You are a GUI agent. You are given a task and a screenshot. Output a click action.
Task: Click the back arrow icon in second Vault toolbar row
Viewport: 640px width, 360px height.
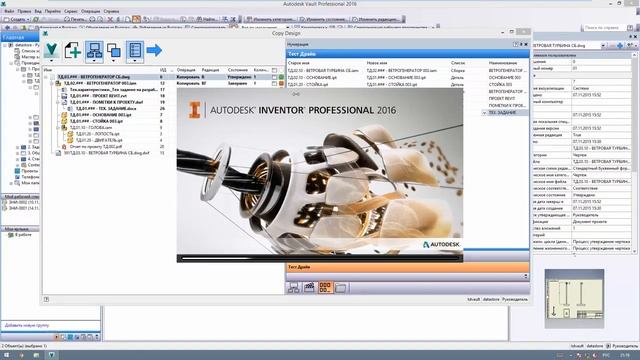7,27
